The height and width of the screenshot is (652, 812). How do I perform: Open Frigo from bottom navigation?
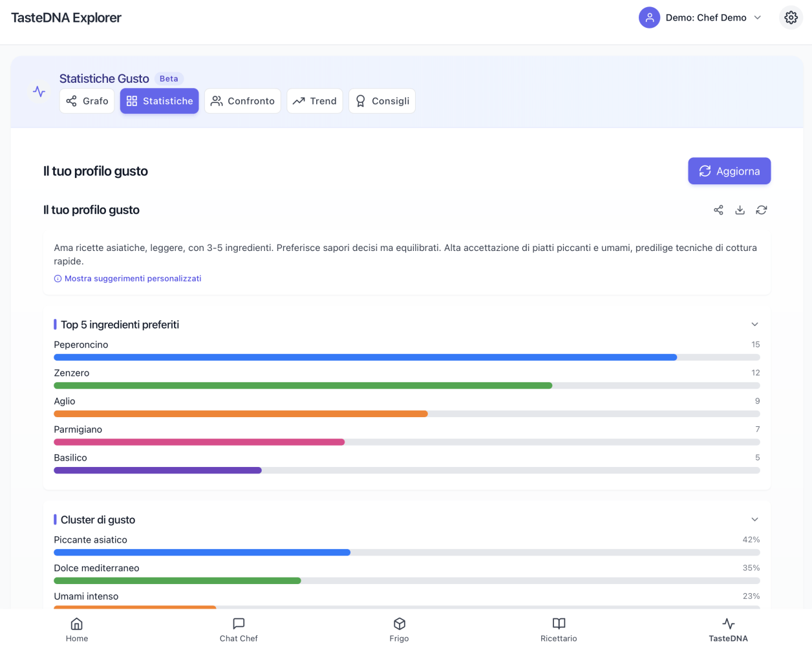point(399,629)
